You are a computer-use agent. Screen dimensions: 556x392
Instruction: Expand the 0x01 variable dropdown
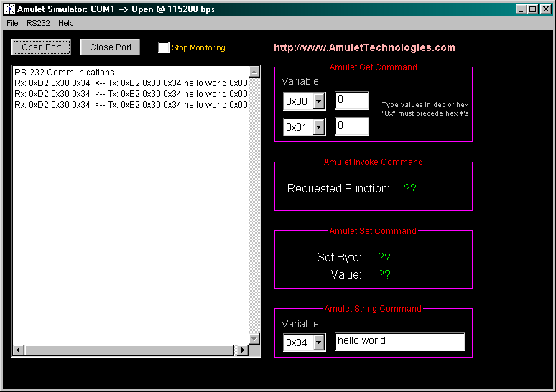point(319,127)
